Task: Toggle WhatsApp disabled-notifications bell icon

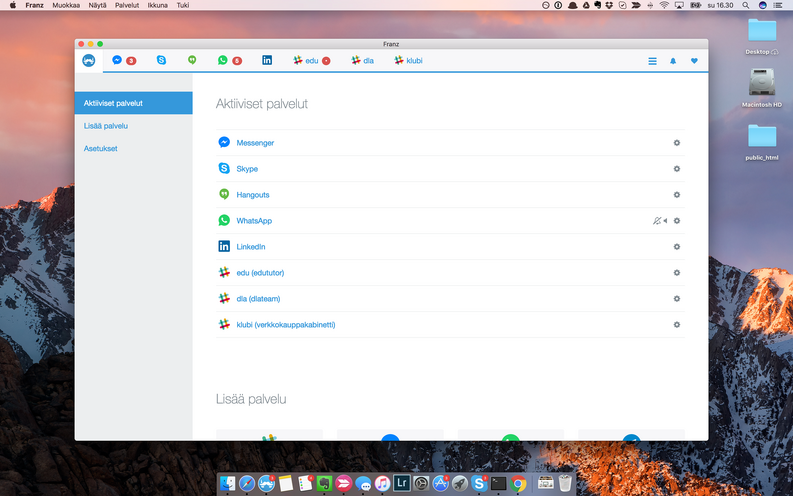Action: pyautogui.click(x=656, y=221)
